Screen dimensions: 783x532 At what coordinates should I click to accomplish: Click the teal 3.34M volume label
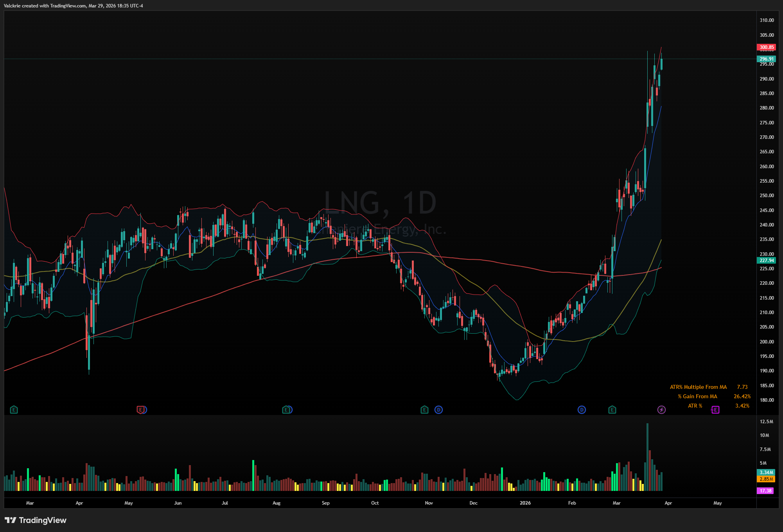coord(767,473)
